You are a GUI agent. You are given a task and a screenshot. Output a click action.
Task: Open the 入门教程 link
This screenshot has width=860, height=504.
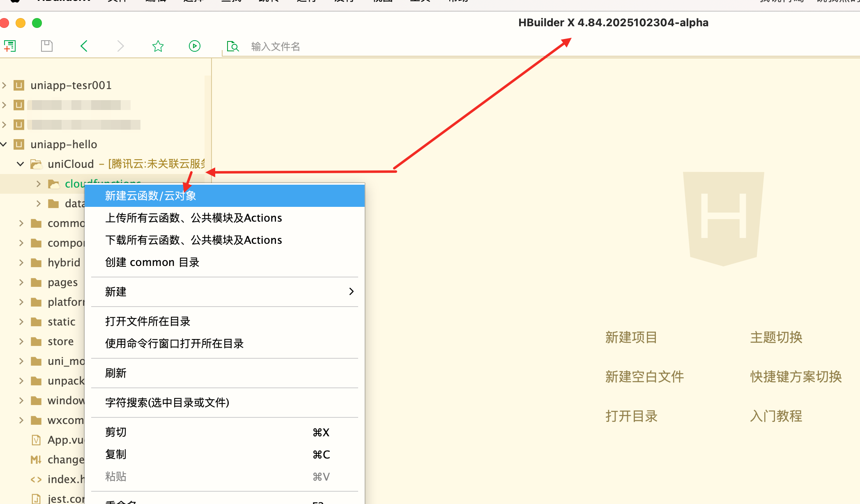pyautogui.click(x=776, y=416)
